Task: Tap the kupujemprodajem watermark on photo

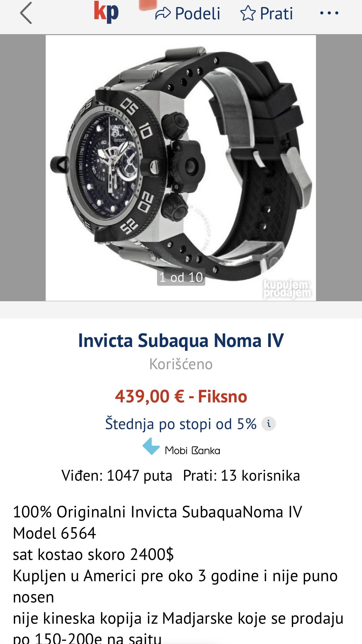Action: click(287, 289)
